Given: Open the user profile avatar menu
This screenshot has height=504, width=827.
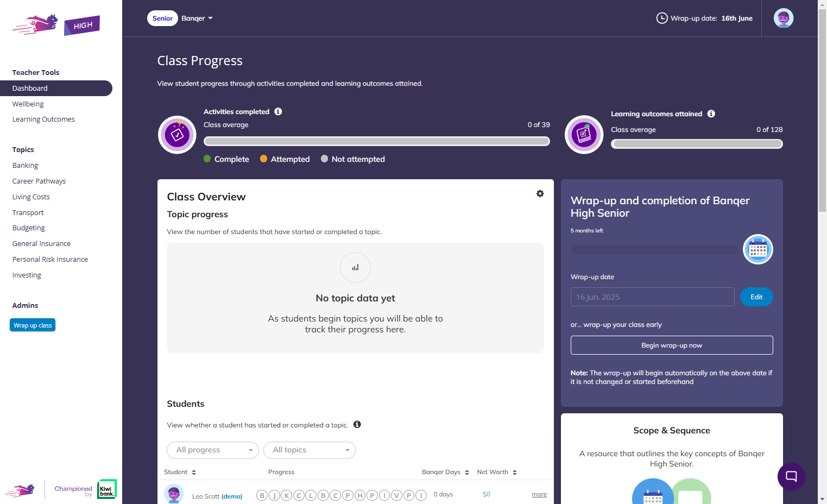Looking at the screenshot, I should pos(784,18).
